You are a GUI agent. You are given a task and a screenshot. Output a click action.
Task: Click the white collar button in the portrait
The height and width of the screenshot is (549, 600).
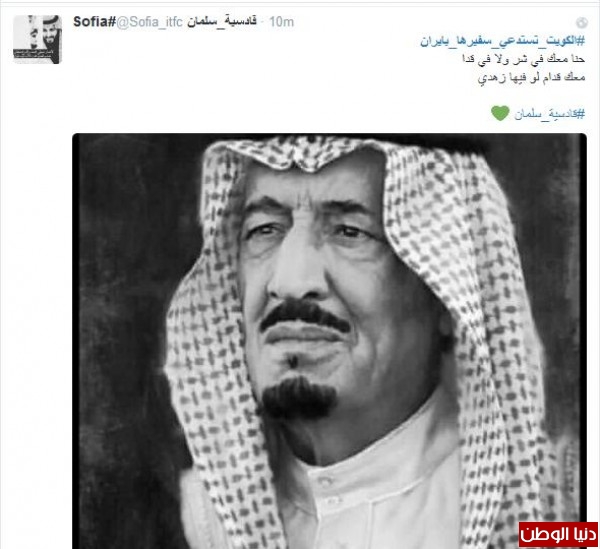pos(326,481)
